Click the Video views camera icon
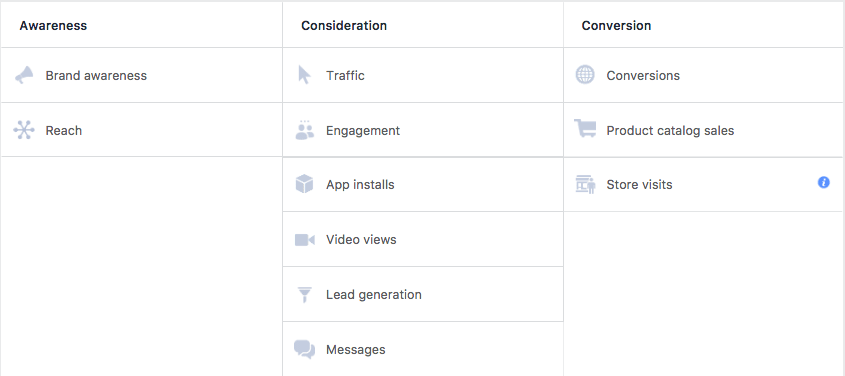Screen dimensions: 845x376 coord(304,240)
